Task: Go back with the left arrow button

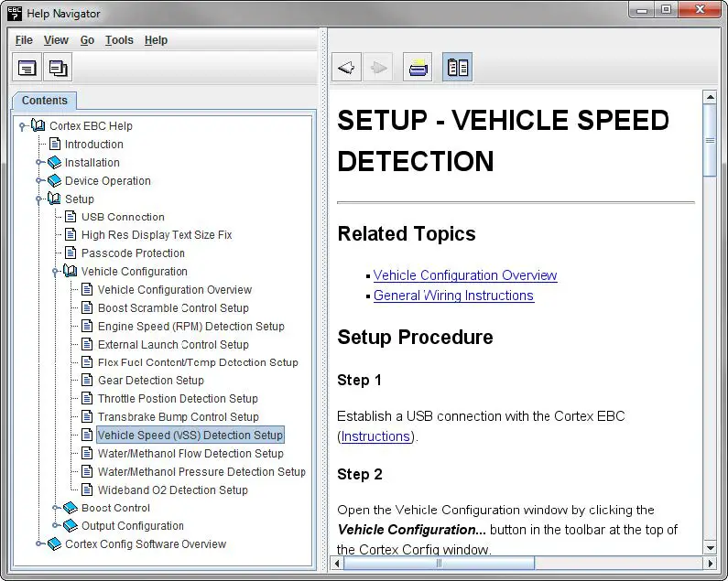Action: [x=346, y=68]
